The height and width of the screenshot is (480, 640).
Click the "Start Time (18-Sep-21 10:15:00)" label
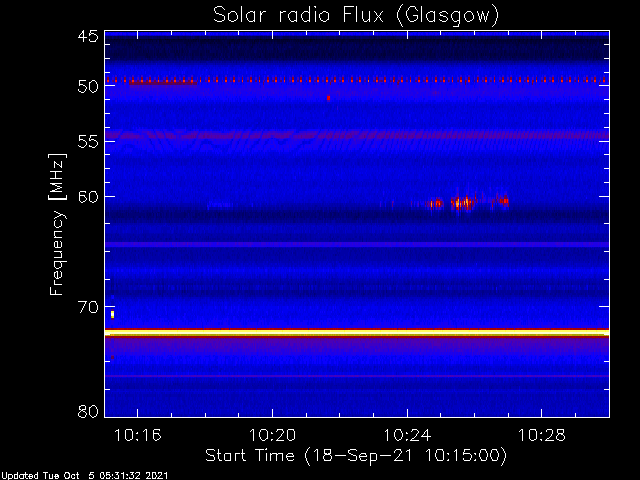coord(356,456)
